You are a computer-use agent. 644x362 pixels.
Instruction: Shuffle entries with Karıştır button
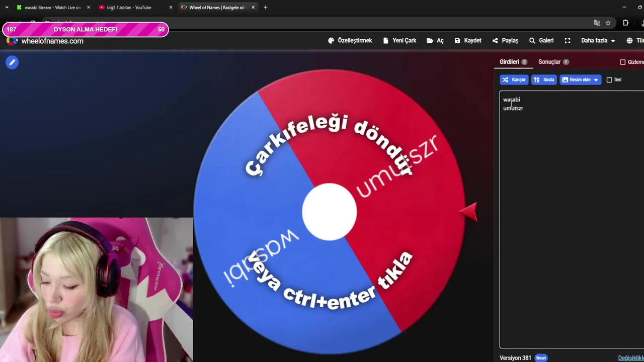click(x=514, y=79)
